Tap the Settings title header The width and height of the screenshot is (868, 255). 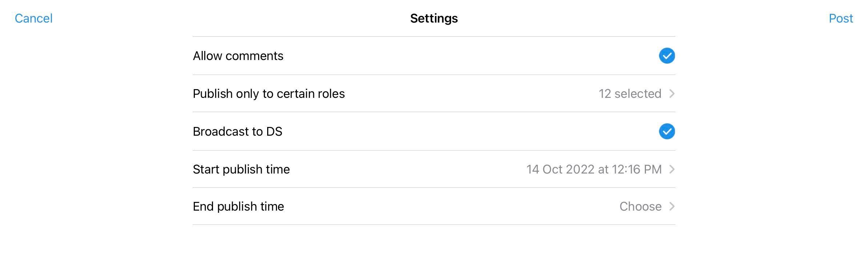tap(434, 18)
